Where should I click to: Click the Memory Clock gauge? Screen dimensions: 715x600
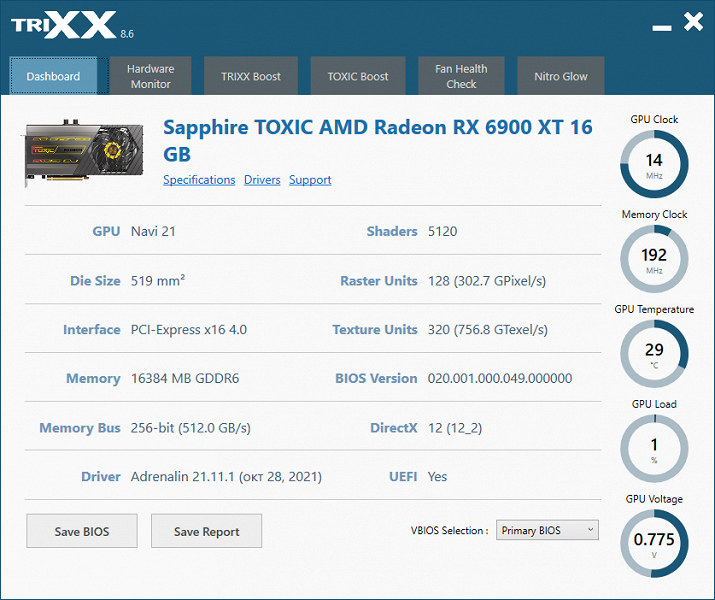click(654, 259)
